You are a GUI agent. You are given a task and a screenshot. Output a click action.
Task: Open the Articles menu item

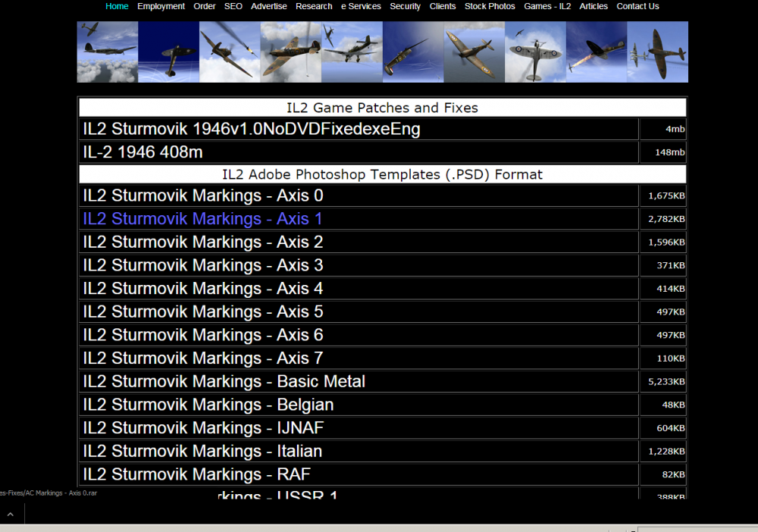click(x=594, y=6)
